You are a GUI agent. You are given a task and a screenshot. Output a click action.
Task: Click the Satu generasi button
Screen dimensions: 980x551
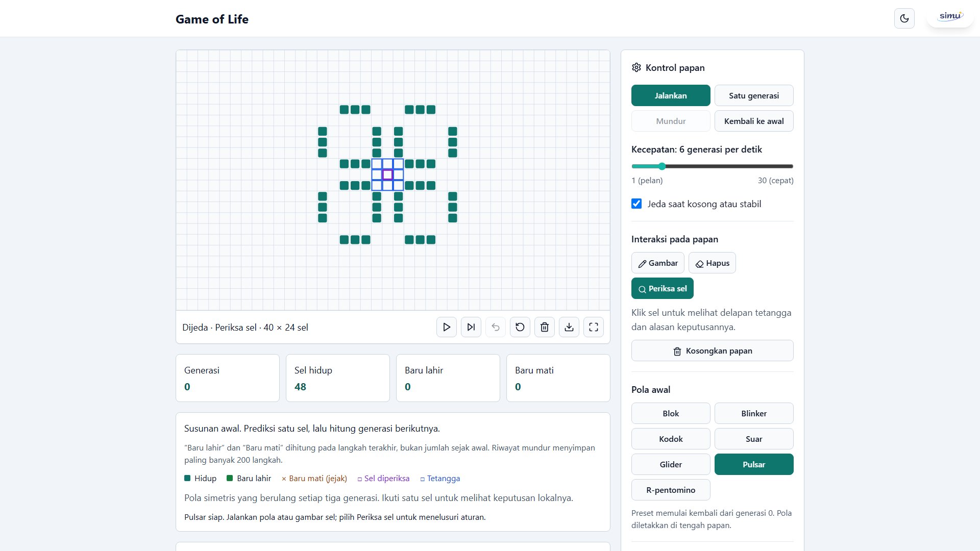click(754, 95)
